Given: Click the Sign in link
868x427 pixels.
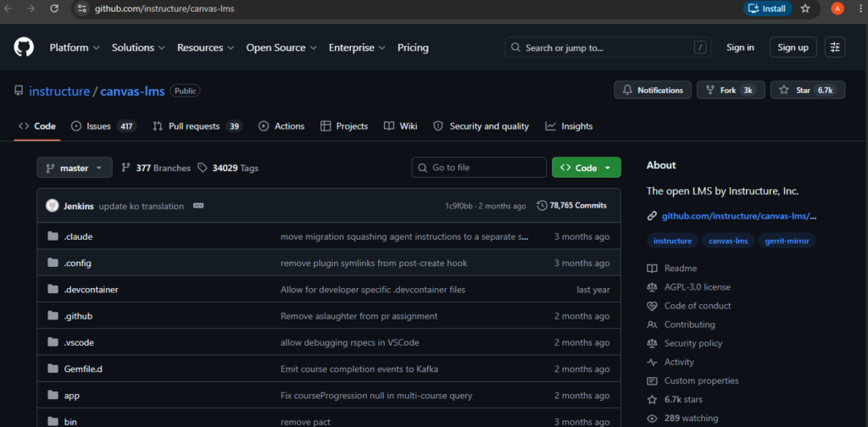Looking at the screenshot, I should (x=740, y=47).
